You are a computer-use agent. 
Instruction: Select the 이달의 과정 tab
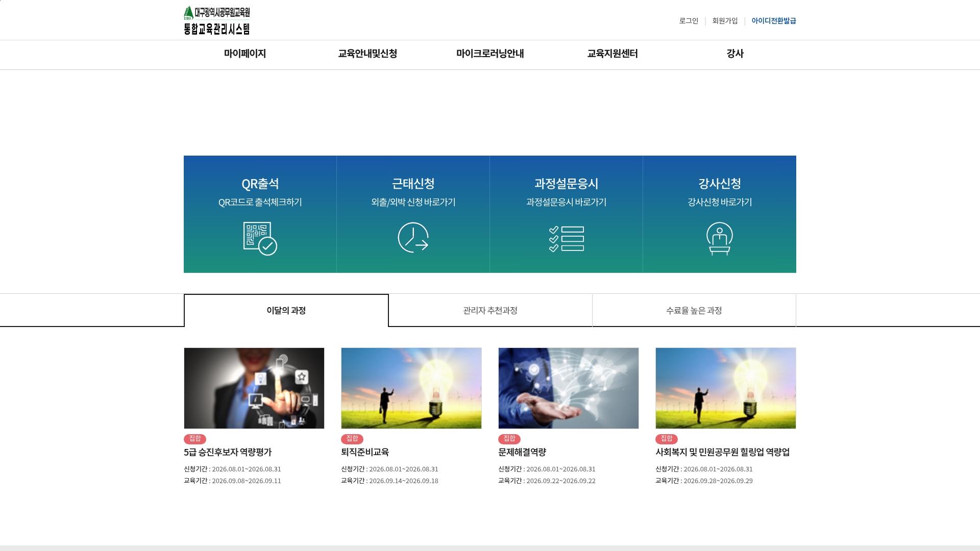pyautogui.click(x=286, y=310)
